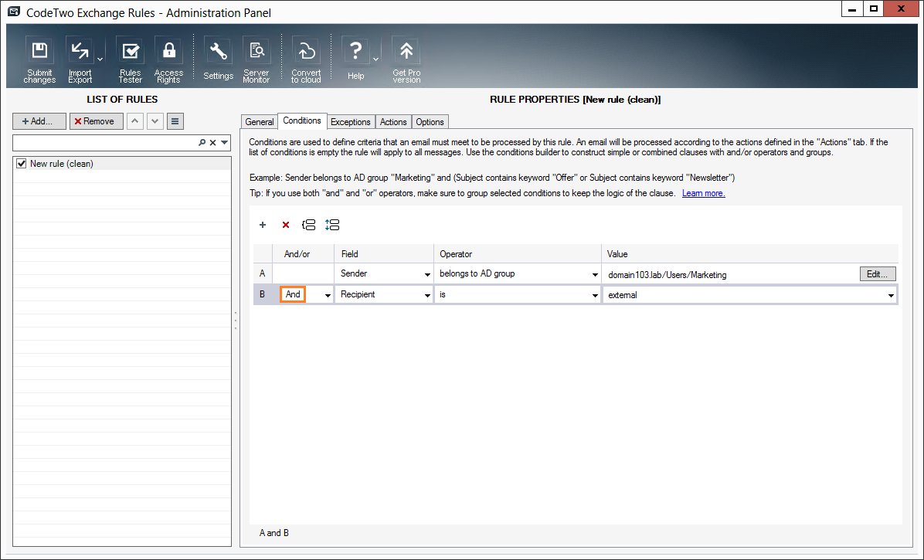The height and width of the screenshot is (560, 924).
Task: Switch to the Actions tab
Action: 393,122
